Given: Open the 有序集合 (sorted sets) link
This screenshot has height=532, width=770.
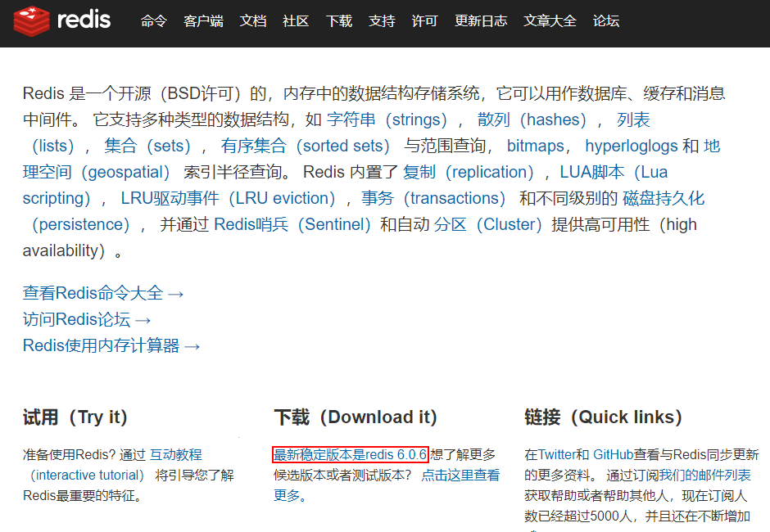Looking at the screenshot, I should pos(307,145).
